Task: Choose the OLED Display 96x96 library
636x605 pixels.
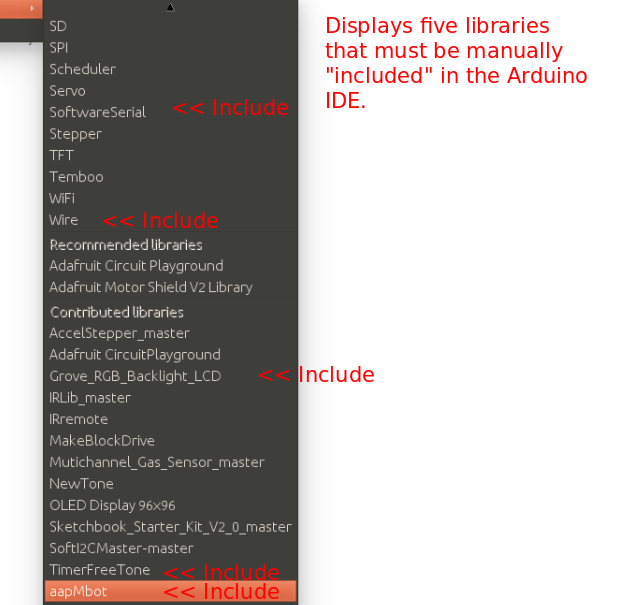Action: [x=112, y=505]
